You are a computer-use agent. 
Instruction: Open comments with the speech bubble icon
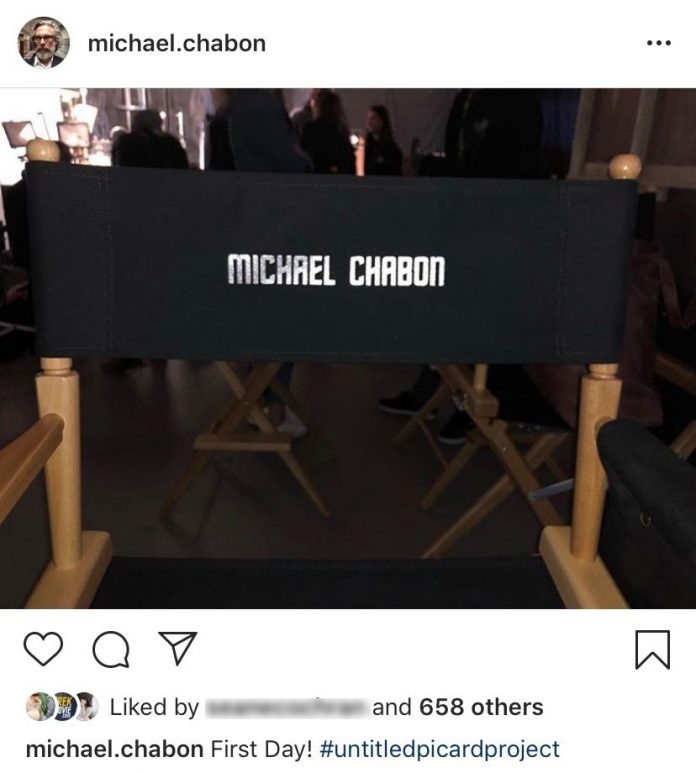click(111, 649)
